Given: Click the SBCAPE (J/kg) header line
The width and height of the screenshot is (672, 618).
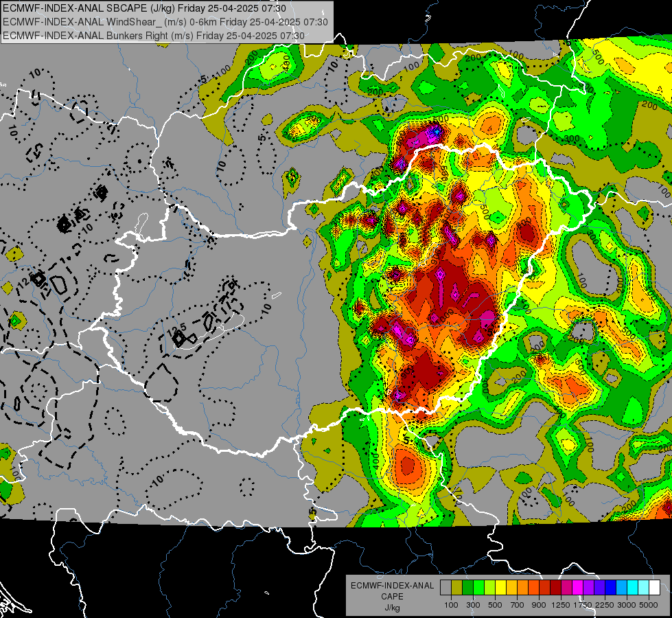Looking at the screenshot, I should pyautogui.click(x=145, y=8).
